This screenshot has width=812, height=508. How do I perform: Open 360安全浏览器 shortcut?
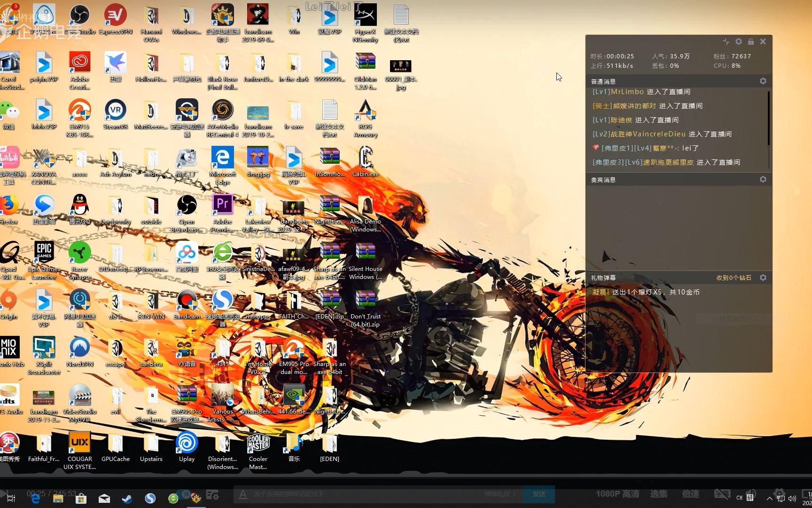pos(223,260)
